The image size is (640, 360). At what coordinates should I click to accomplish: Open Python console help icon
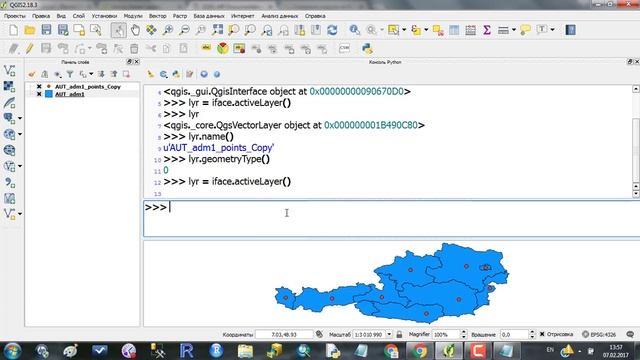point(217,74)
